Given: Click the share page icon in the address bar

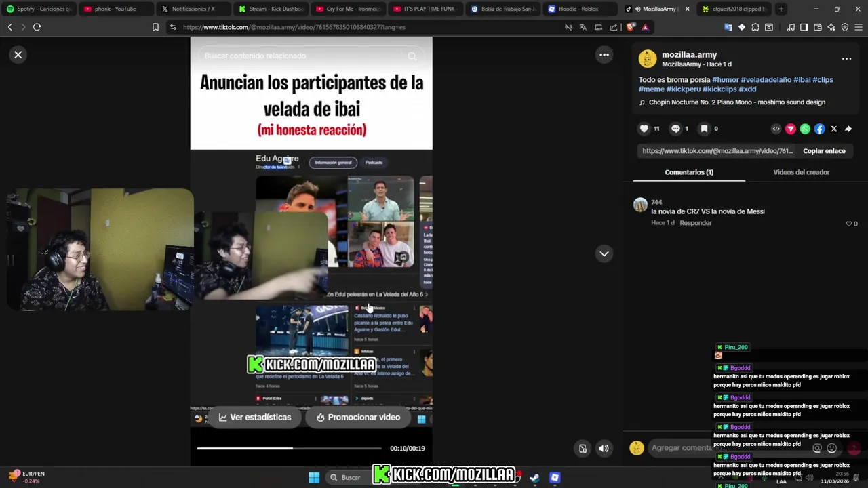Looking at the screenshot, I should (x=614, y=27).
